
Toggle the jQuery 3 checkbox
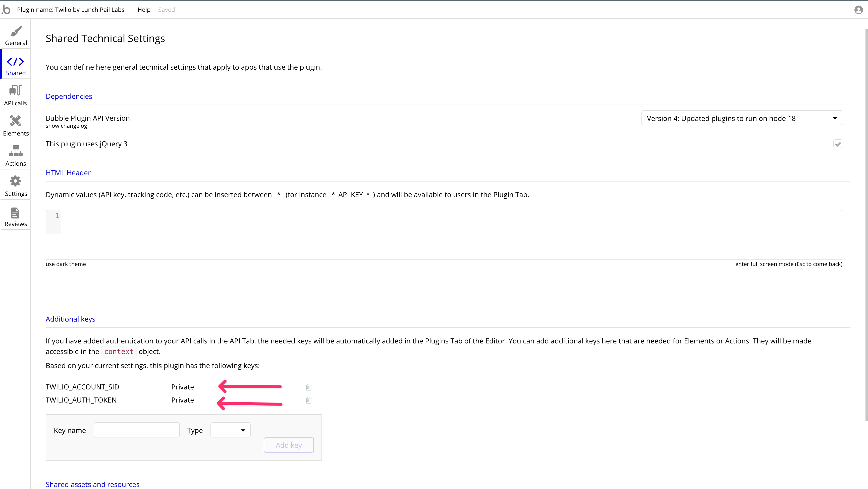coord(838,144)
